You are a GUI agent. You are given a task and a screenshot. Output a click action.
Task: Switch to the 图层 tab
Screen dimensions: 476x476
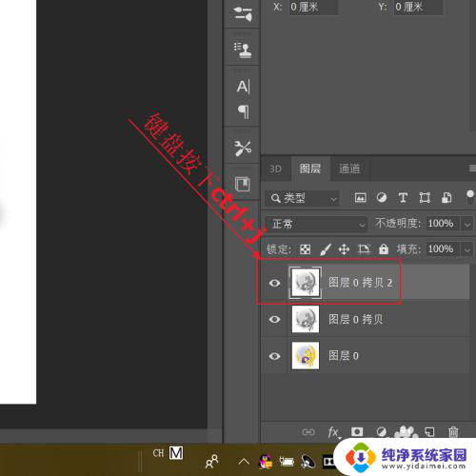tap(310, 169)
